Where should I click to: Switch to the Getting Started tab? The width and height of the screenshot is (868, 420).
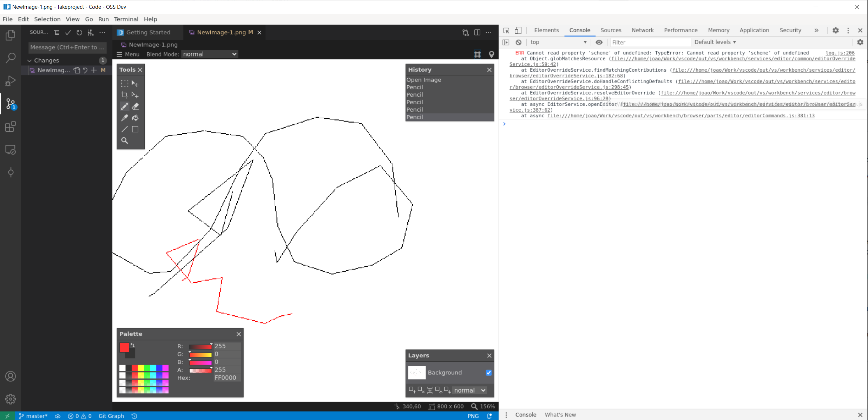147,32
